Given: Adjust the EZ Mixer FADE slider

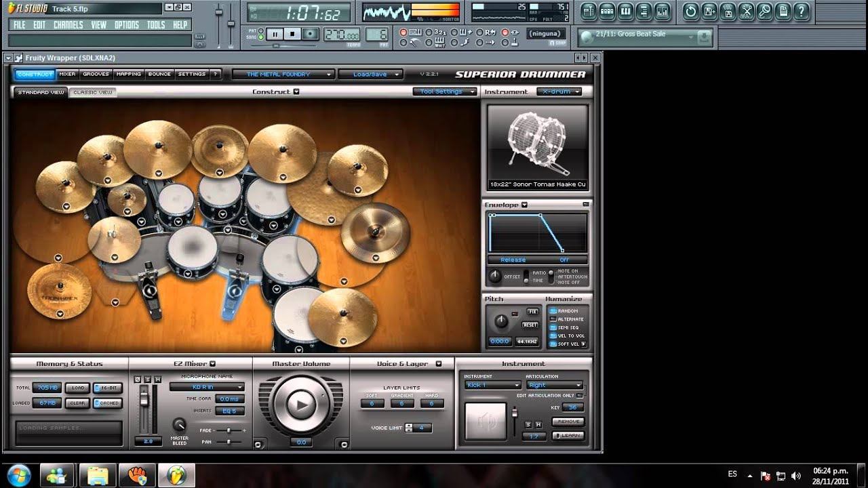Looking at the screenshot, I should coord(230,430).
